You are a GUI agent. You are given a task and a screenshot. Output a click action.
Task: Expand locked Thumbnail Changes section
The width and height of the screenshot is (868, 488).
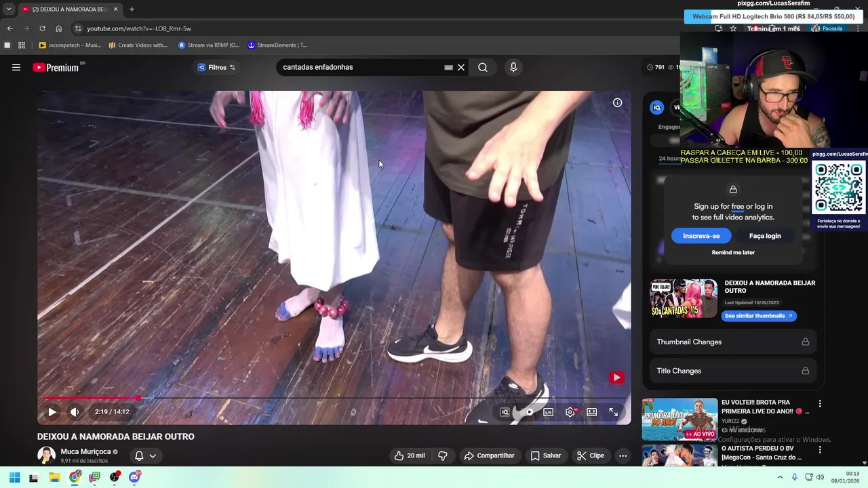732,342
